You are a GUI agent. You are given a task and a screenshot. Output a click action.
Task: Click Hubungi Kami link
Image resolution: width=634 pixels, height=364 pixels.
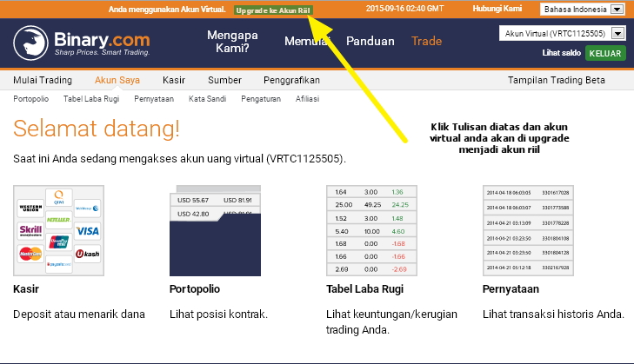pos(497,9)
